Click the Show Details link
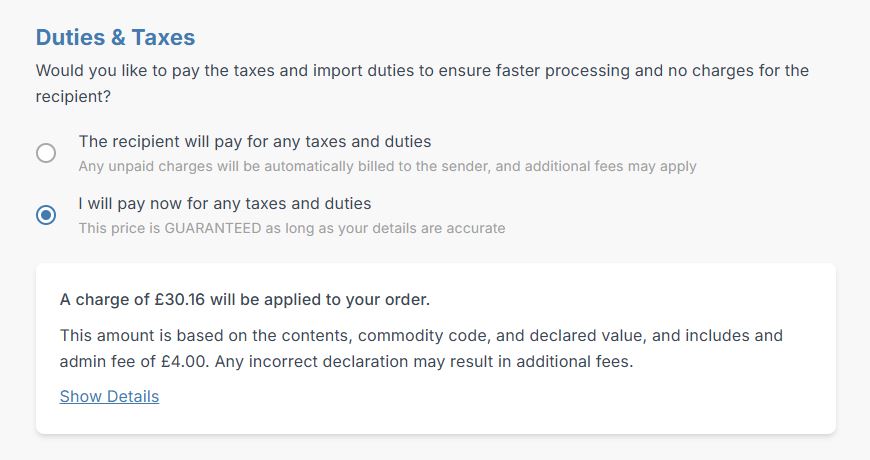 109,396
